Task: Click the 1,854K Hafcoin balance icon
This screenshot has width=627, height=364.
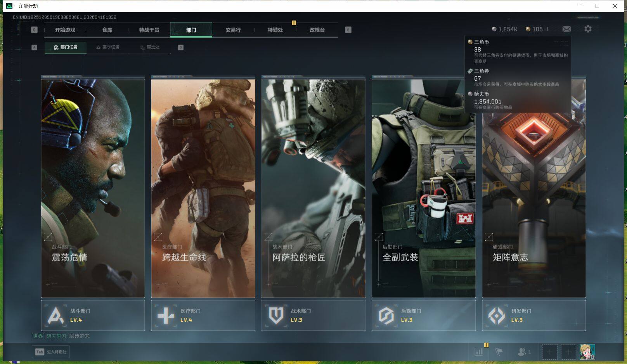Action: 494,29
